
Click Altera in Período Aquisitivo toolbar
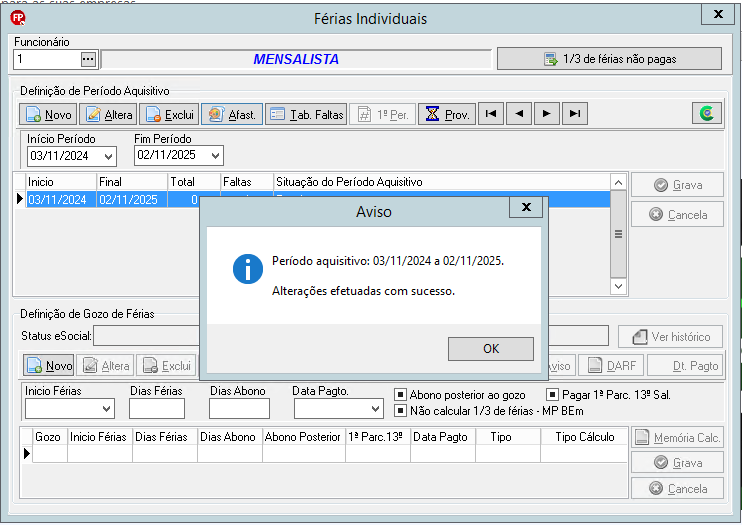point(108,114)
